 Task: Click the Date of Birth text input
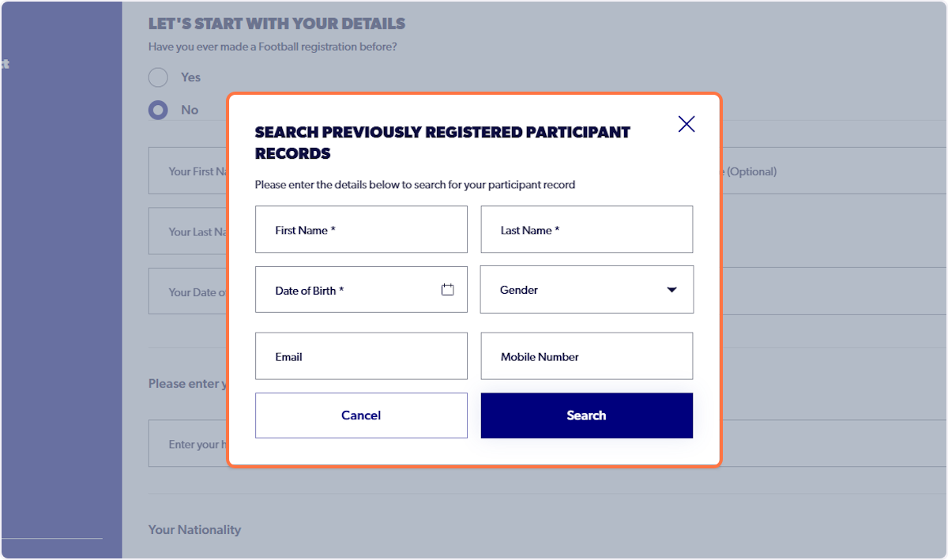point(348,289)
